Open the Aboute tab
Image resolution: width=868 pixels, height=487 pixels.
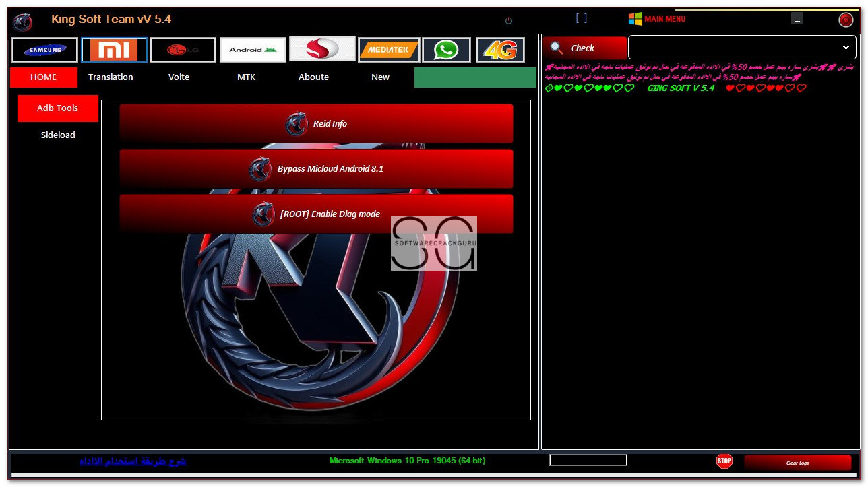(313, 77)
